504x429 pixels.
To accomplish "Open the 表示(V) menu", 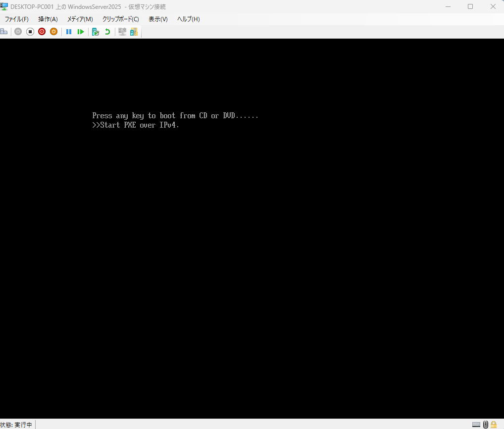I will tap(158, 19).
